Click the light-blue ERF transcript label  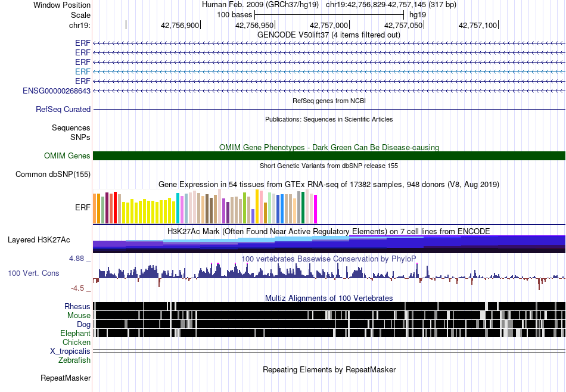(x=83, y=71)
